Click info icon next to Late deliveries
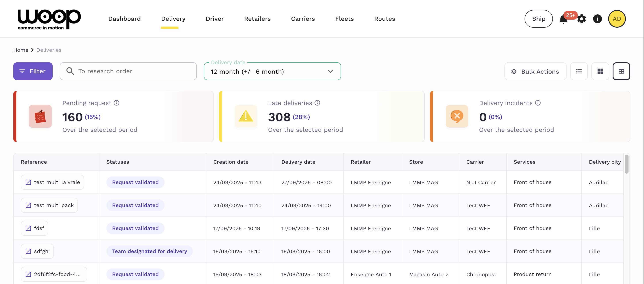The width and height of the screenshot is (644, 284). pyautogui.click(x=317, y=103)
